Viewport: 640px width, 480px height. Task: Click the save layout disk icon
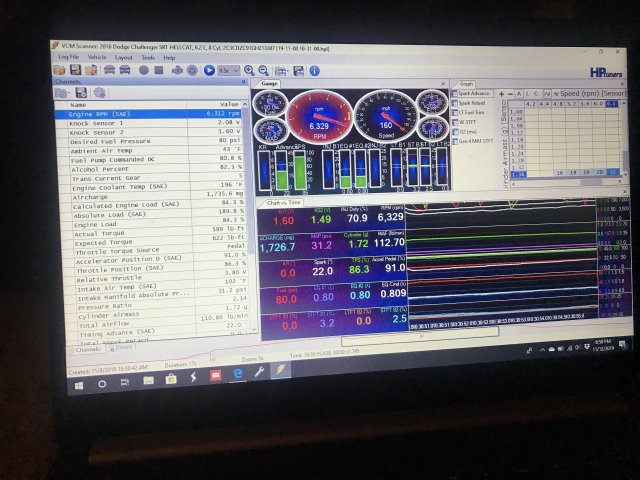pos(298,71)
